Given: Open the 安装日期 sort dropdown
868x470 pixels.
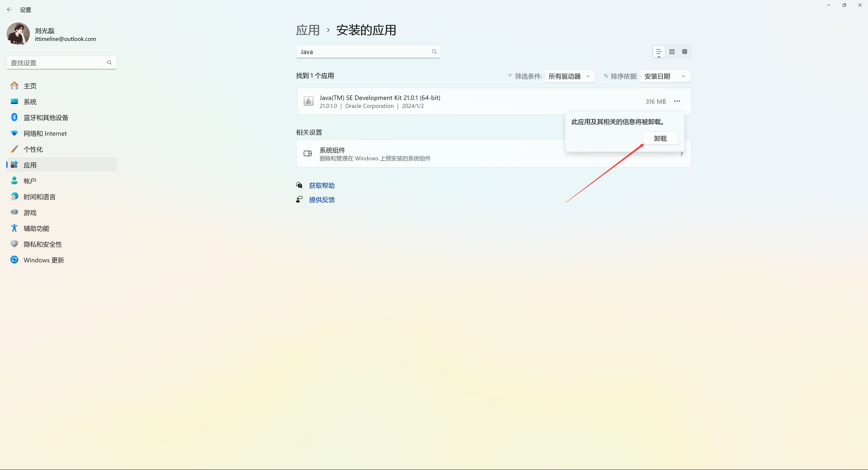Looking at the screenshot, I should (x=665, y=76).
